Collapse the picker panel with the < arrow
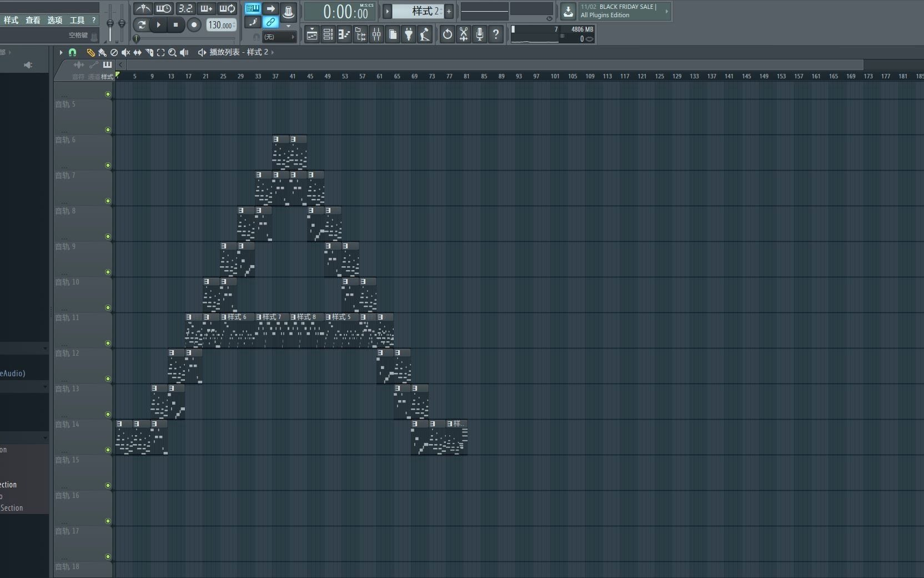Viewport: 924px width, 578px height. tap(120, 64)
